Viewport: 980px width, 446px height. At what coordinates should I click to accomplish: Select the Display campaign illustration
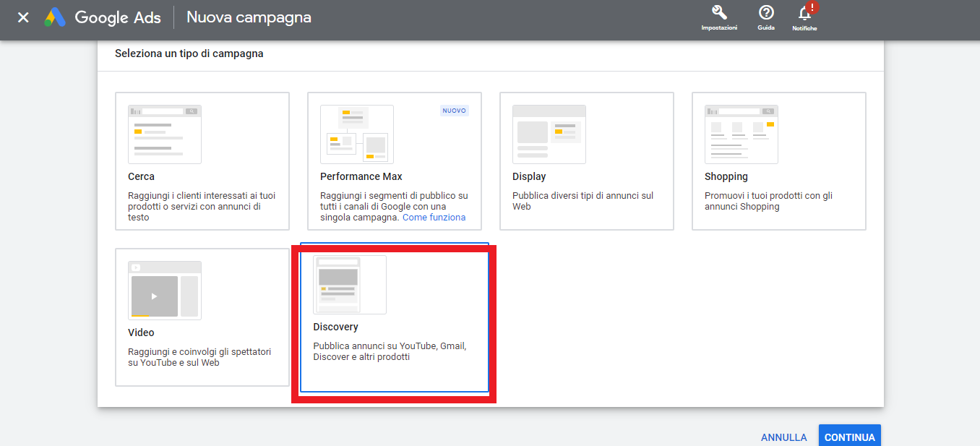click(549, 134)
